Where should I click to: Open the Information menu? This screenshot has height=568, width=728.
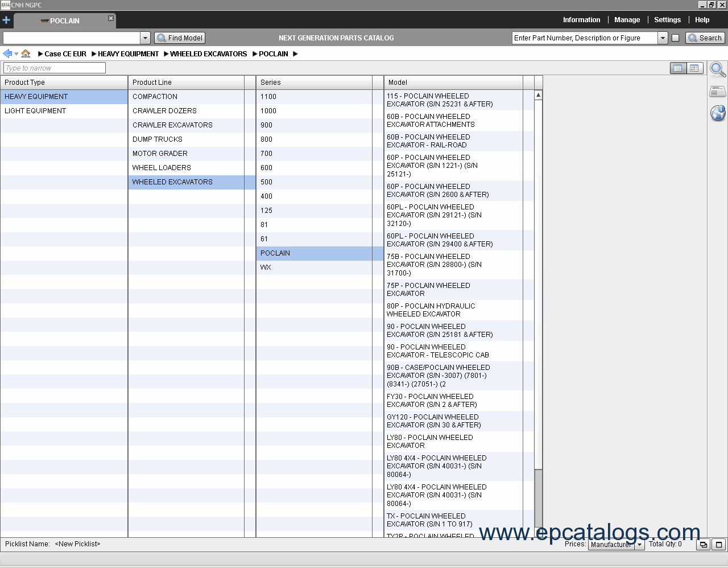581,20
